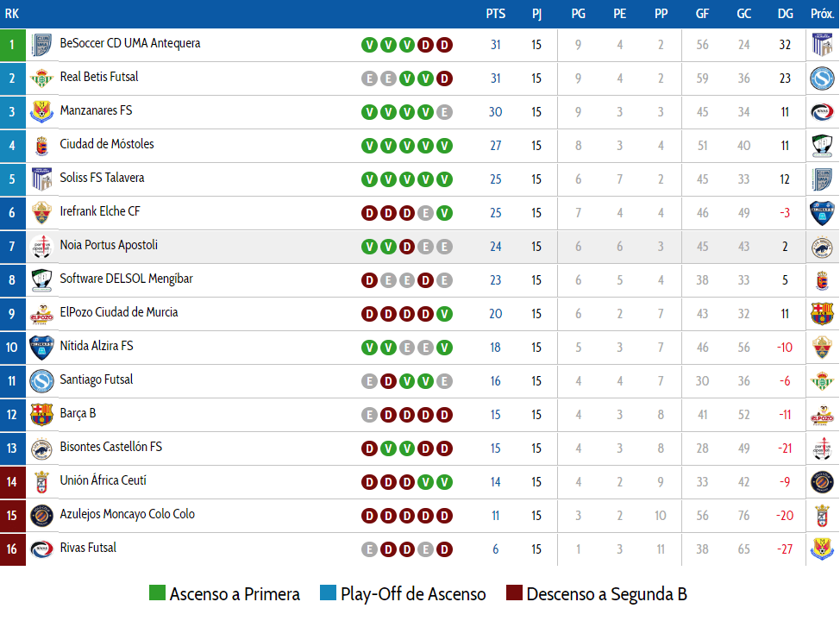Click first result badge in Soliss FS Talavera row
This screenshot has width=840, height=627.
pos(369,179)
